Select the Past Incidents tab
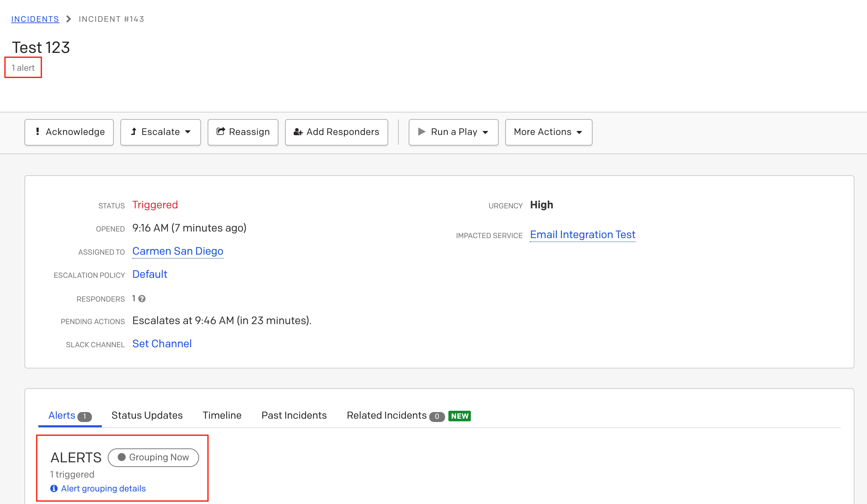Viewport: 867px width, 504px height. point(294,415)
